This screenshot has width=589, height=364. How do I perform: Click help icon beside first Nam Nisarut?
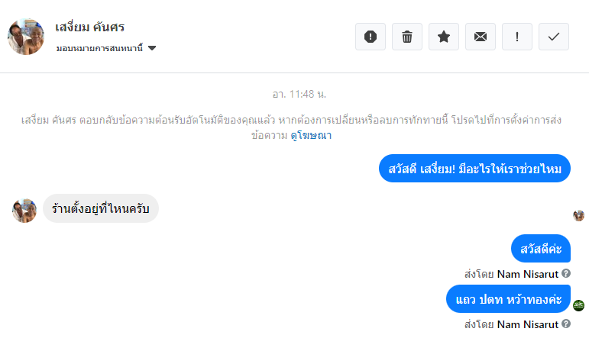tap(566, 273)
